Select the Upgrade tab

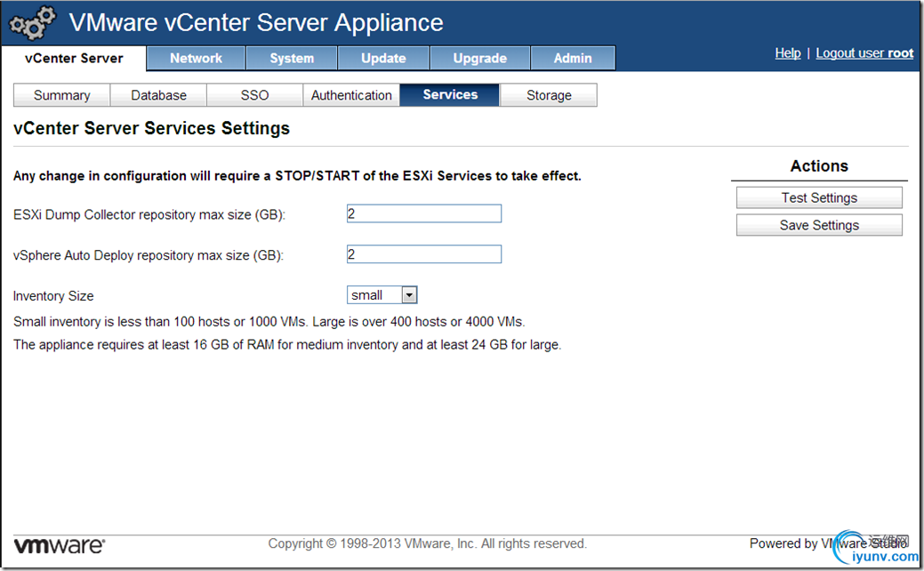(479, 59)
